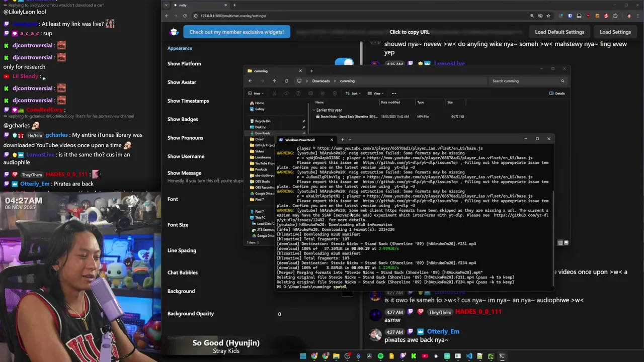Click the search magnifier in File Explorer
The width and height of the screenshot is (644, 362).
[x=562, y=81]
